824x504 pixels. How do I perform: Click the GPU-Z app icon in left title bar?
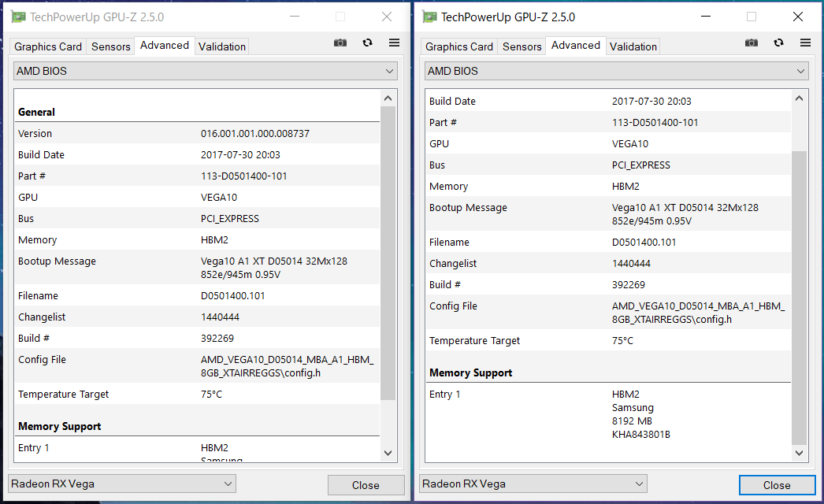(x=18, y=17)
